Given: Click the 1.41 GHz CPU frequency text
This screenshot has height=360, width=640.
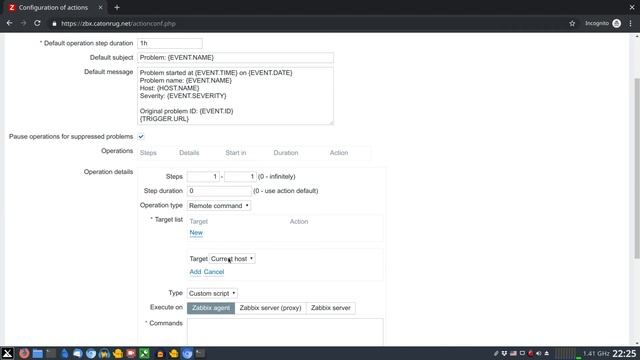Looking at the screenshot, I should point(596,353).
